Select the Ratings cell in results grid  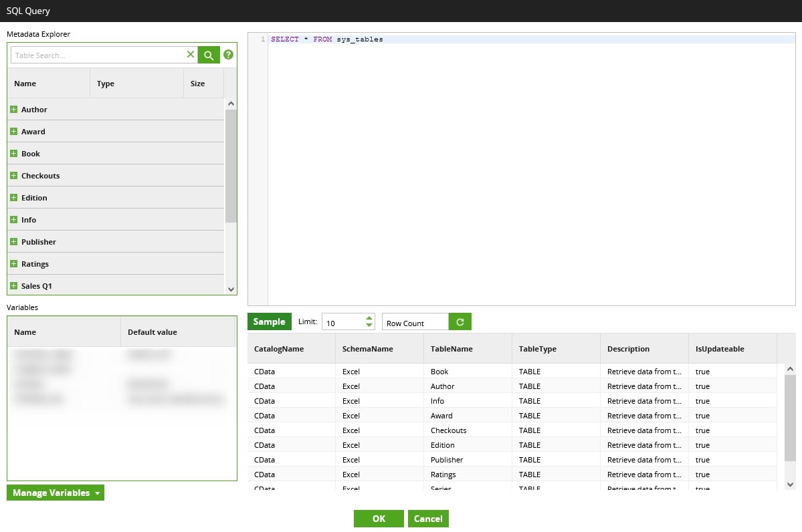pos(468,475)
